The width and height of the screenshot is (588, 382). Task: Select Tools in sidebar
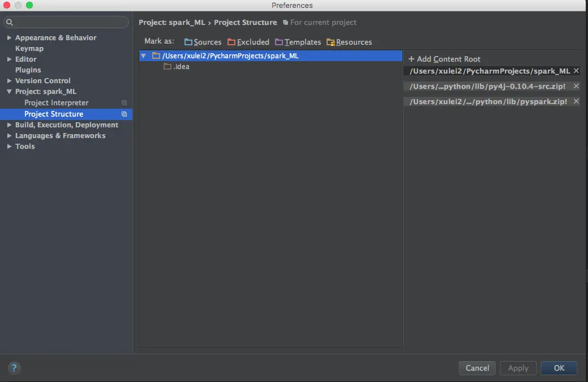tap(25, 147)
